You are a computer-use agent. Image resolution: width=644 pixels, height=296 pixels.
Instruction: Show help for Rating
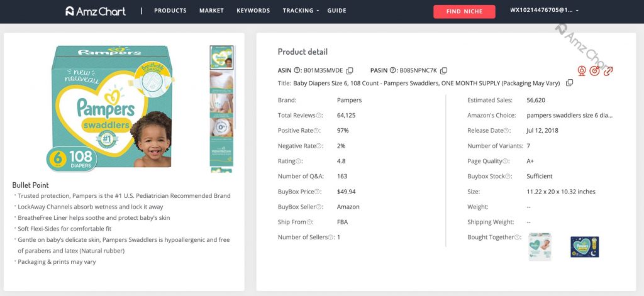298,161
